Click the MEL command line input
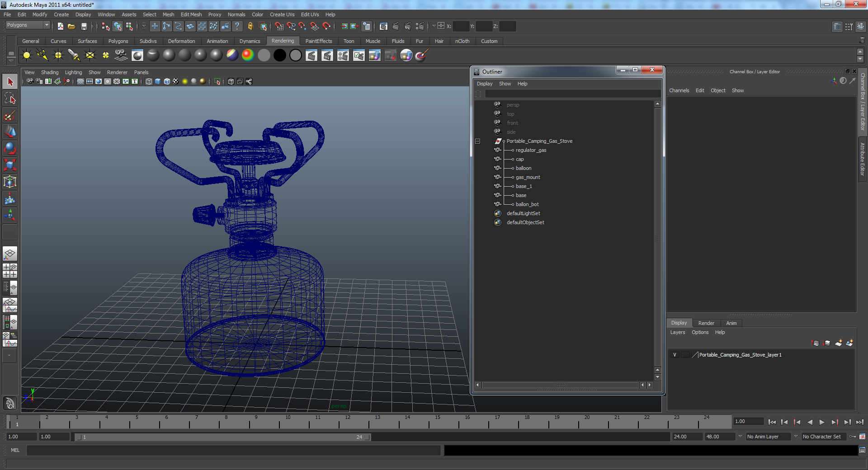The image size is (868, 470). (233, 450)
